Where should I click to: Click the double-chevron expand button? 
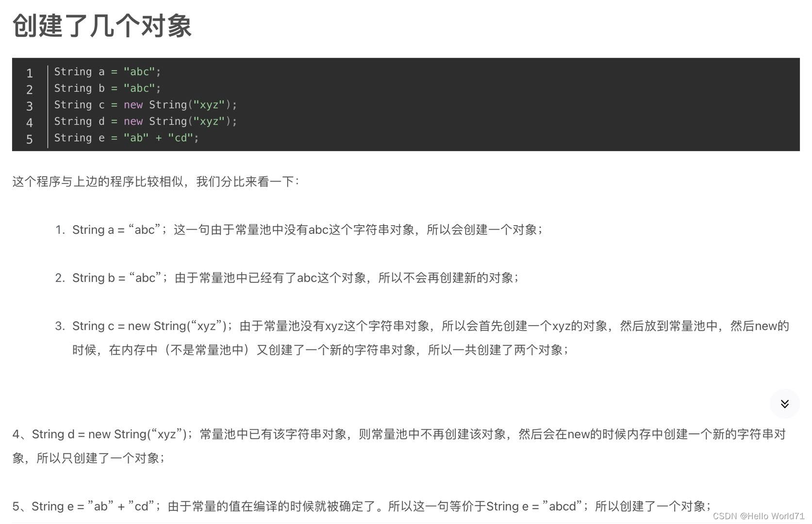point(784,404)
